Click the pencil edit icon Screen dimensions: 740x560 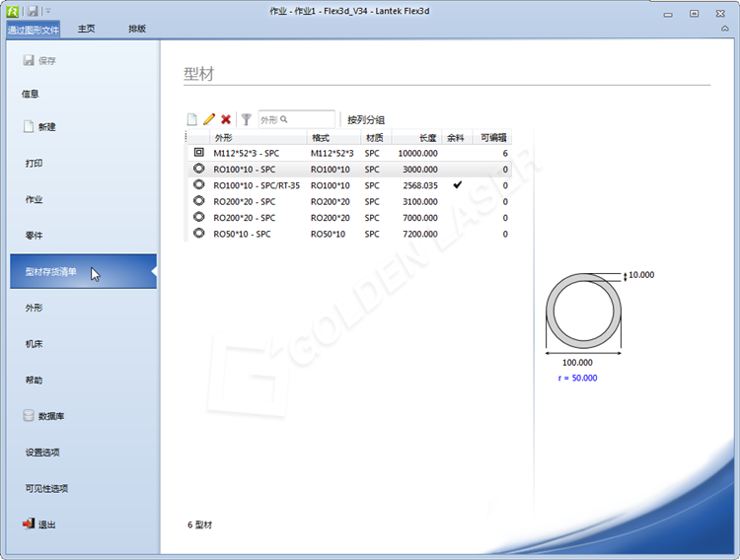click(x=209, y=119)
